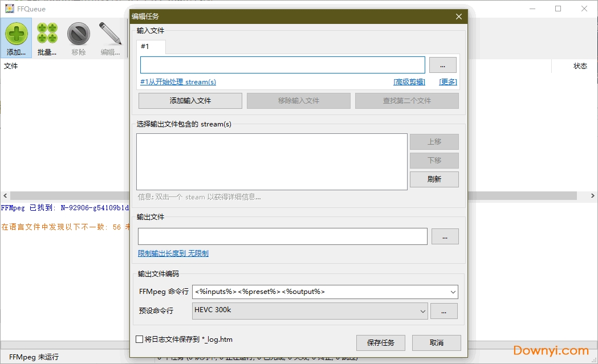Close the 编辑任务 dialog
The image size is (598, 364).
(459, 17)
